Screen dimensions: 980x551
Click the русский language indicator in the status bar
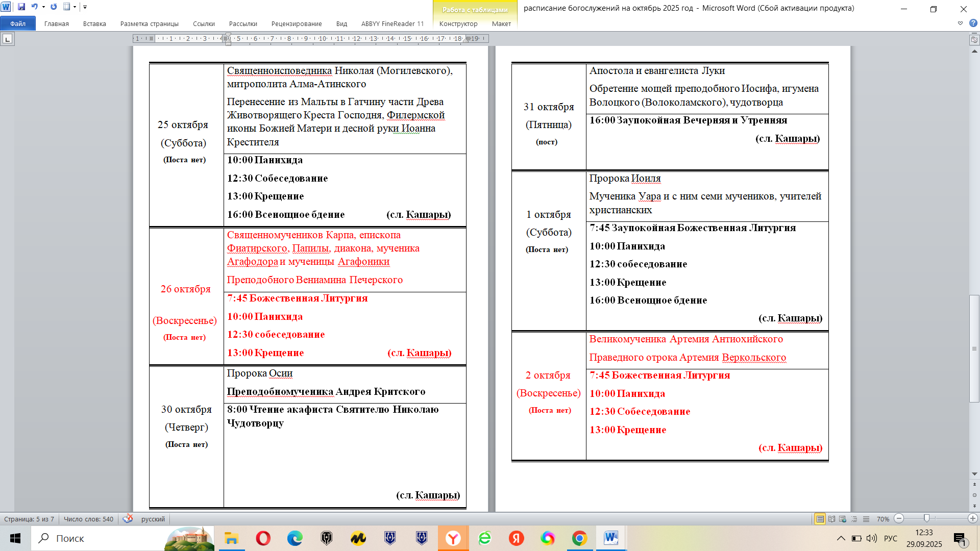coord(153,519)
